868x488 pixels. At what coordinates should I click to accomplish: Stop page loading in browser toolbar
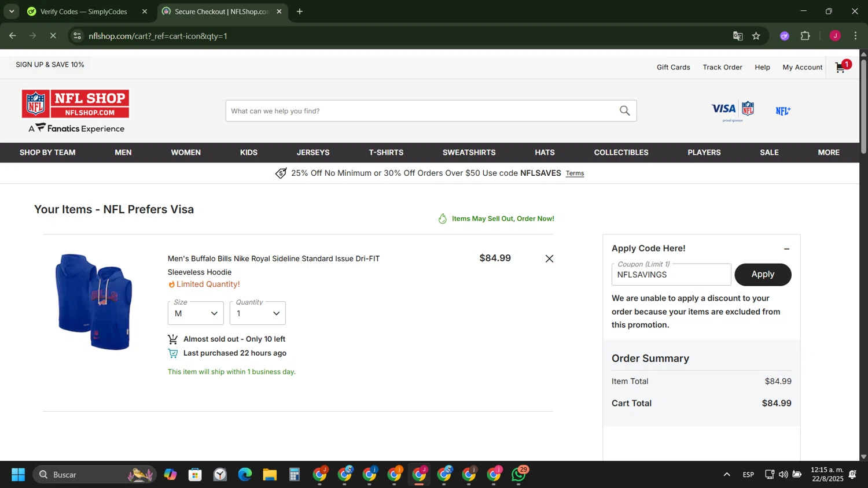[x=53, y=36]
